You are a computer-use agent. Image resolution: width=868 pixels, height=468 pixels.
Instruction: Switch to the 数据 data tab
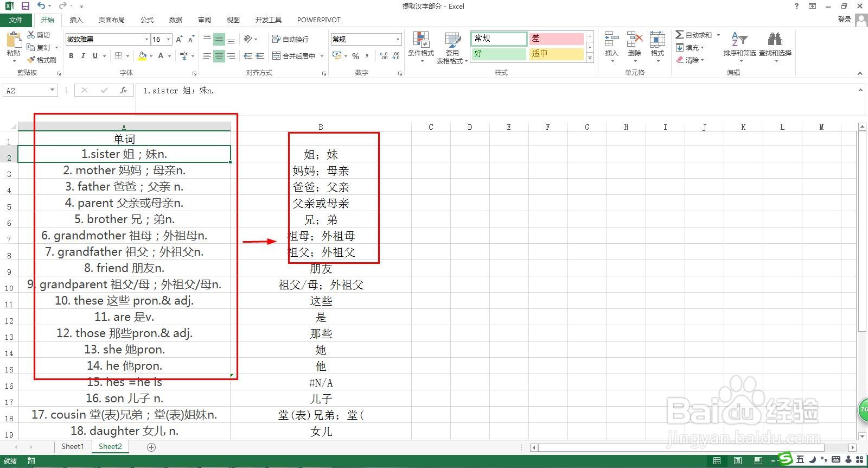pyautogui.click(x=176, y=20)
